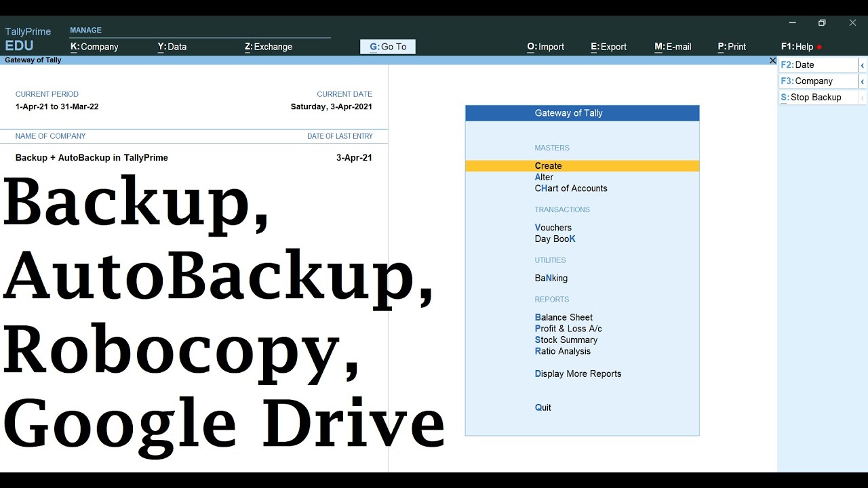This screenshot has width=868, height=488.
Task: Open the K: Company menu
Action: click(x=94, y=47)
